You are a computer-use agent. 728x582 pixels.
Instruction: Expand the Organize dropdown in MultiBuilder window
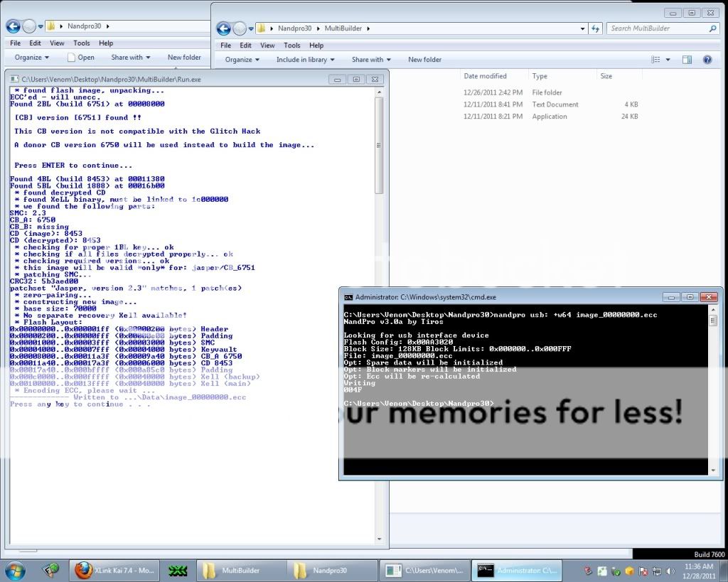(x=242, y=60)
